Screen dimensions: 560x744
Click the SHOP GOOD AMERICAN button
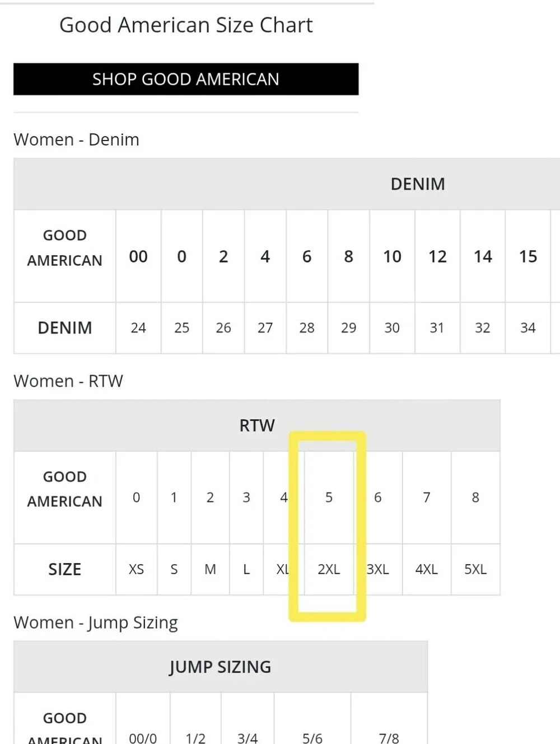click(186, 79)
